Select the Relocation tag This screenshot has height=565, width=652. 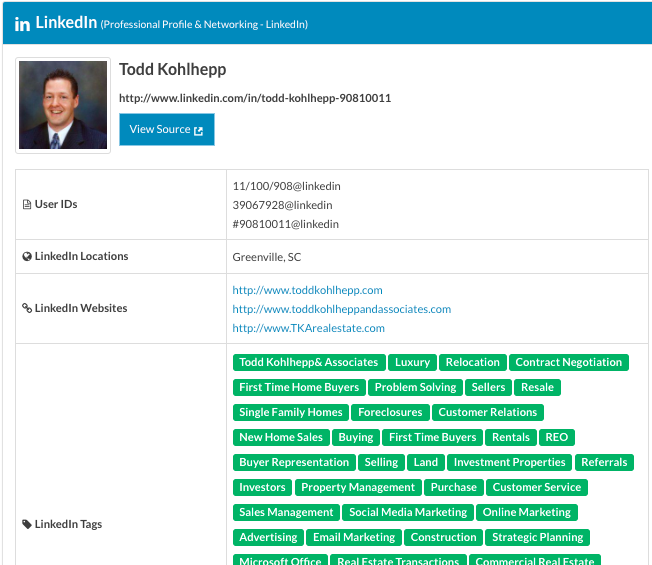(473, 362)
